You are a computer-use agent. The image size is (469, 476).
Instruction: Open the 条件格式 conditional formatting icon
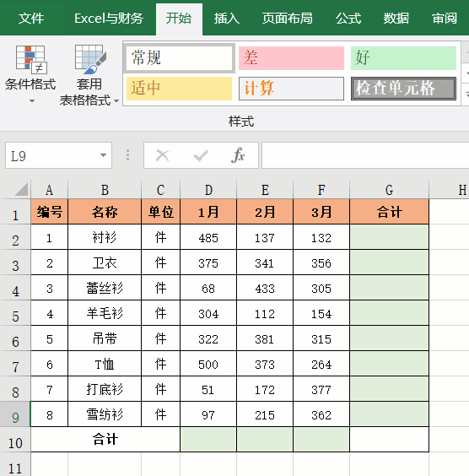point(31,59)
